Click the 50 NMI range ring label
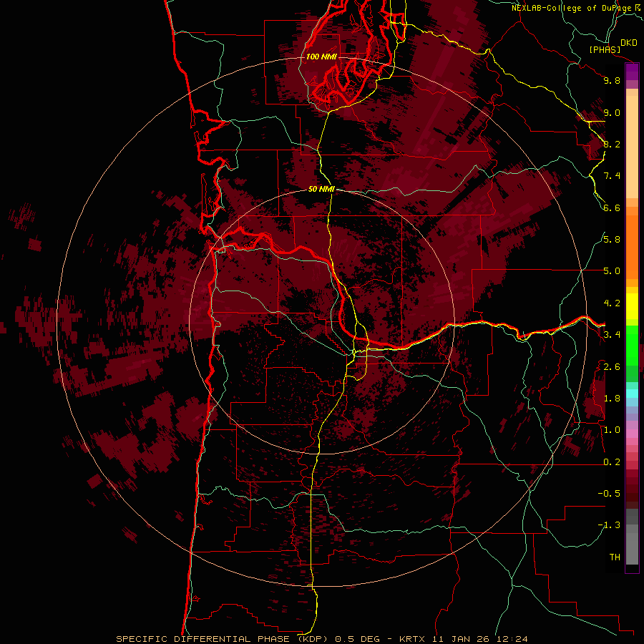Image resolution: width=644 pixels, height=644 pixels. pos(321,189)
